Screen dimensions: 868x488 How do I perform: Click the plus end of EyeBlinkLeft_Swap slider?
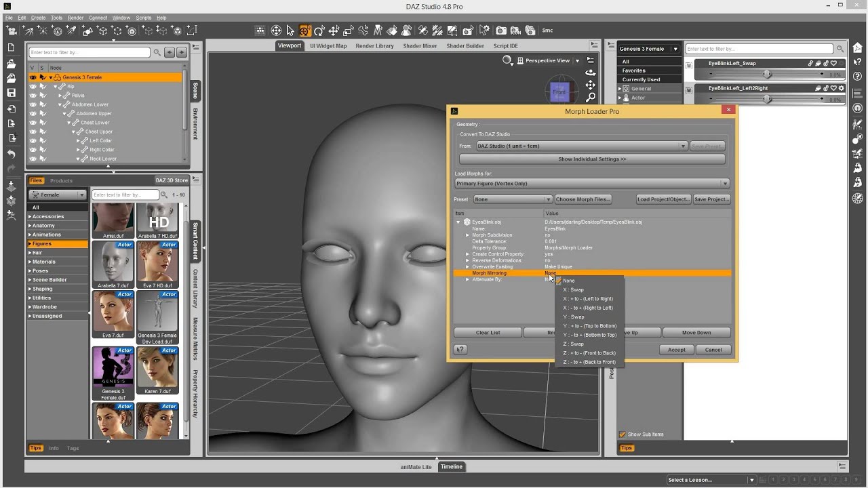tap(822, 74)
